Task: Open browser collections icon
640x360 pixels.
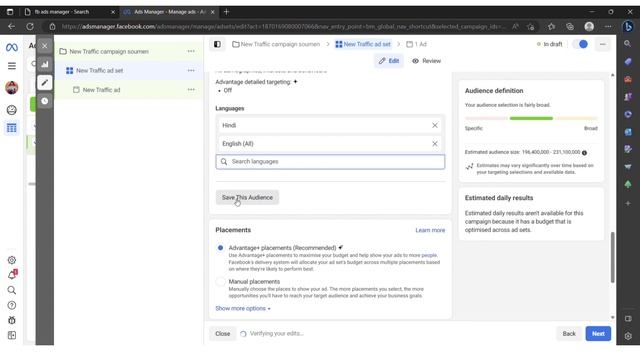Action: (x=570, y=27)
